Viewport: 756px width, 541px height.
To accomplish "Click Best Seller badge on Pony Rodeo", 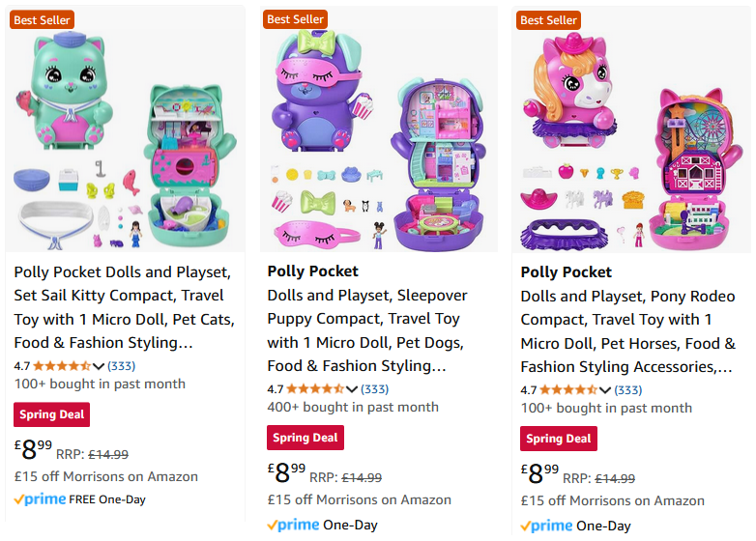I will tap(548, 20).
